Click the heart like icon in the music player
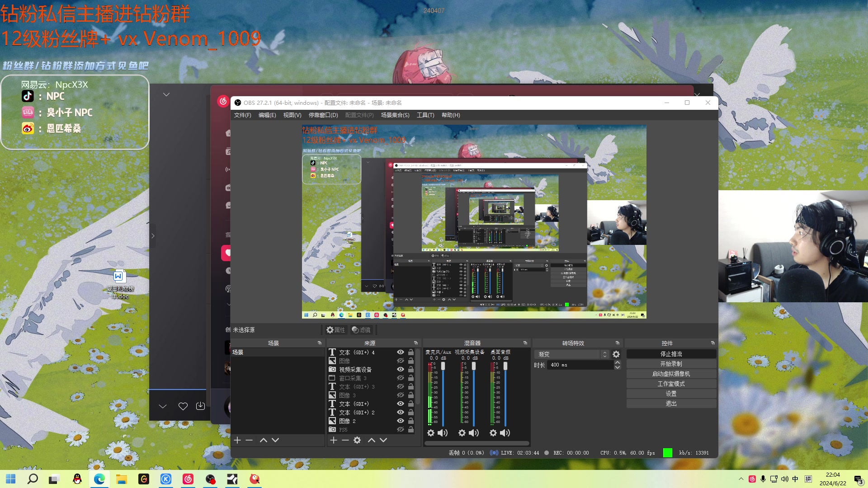Viewport: 868px width, 488px height. coord(183,406)
